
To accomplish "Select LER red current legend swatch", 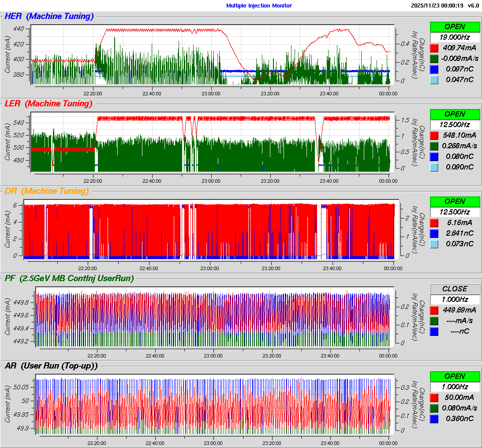I will (x=434, y=135).
